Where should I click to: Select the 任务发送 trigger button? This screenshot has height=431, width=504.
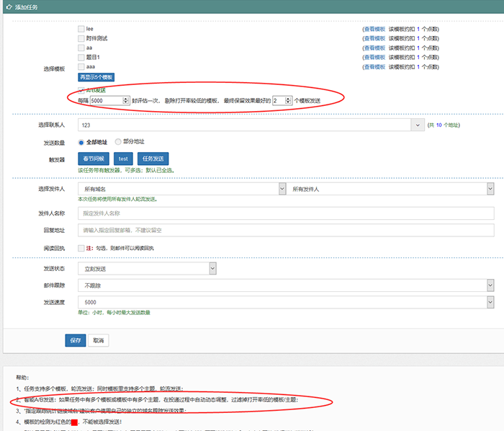point(153,159)
